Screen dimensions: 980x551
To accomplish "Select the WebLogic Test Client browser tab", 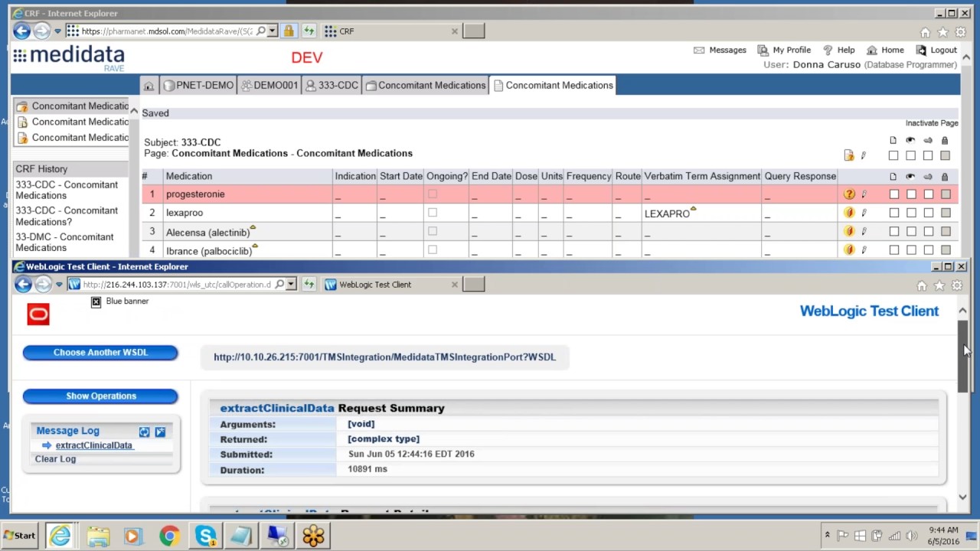I will click(390, 285).
